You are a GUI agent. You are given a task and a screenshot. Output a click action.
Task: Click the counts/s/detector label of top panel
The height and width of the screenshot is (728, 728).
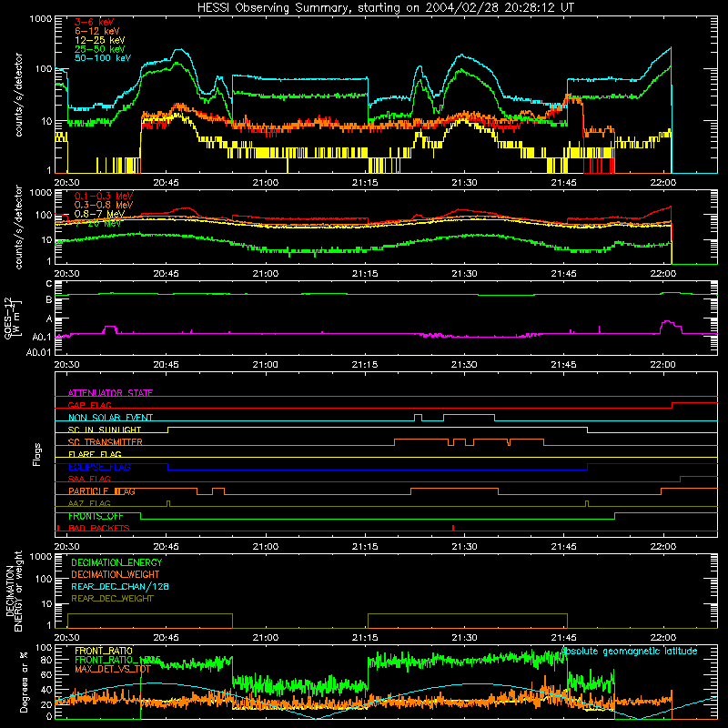(x=18, y=95)
